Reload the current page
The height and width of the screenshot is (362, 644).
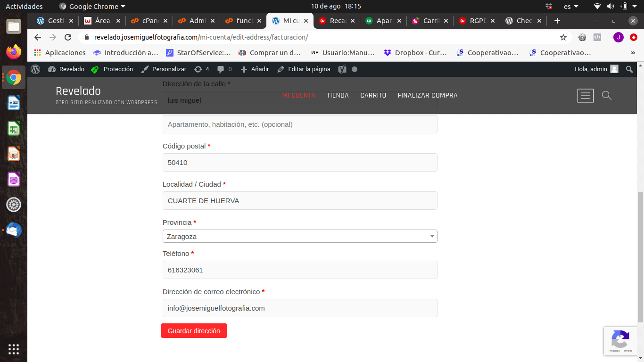point(68,37)
